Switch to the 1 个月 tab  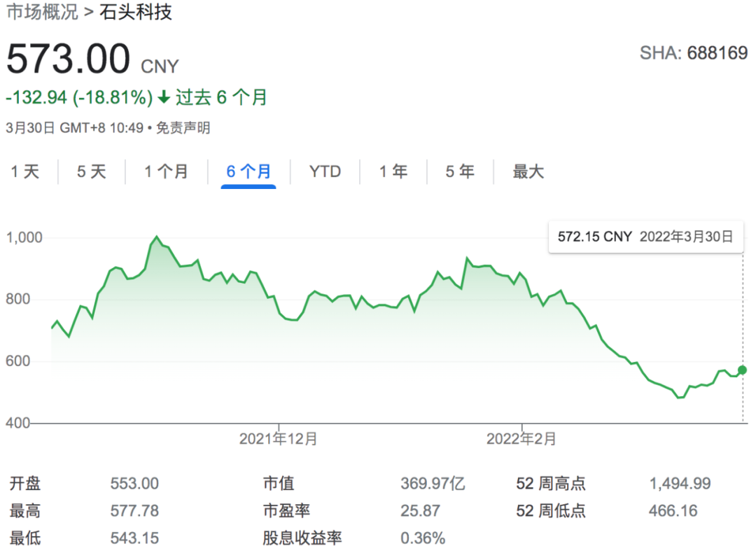pos(167,171)
